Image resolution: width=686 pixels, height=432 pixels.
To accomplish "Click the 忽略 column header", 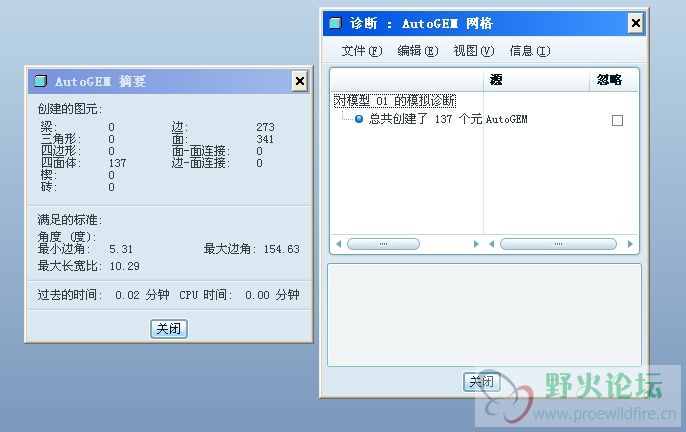I will pos(613,80).
